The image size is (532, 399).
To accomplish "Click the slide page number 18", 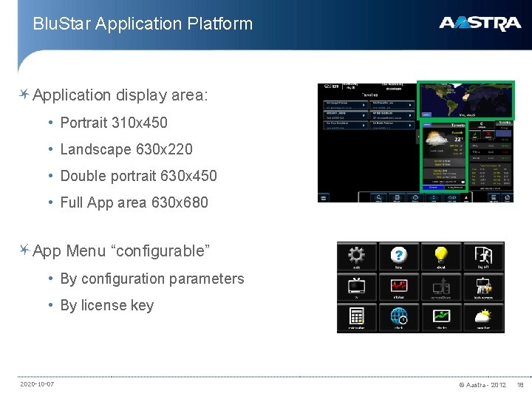I will (x=520, y=385).
